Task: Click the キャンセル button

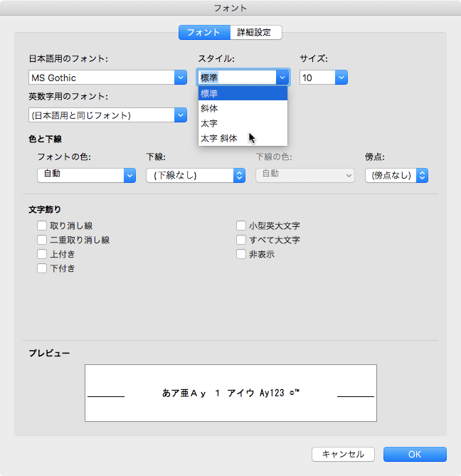Action: coord(343,454)
